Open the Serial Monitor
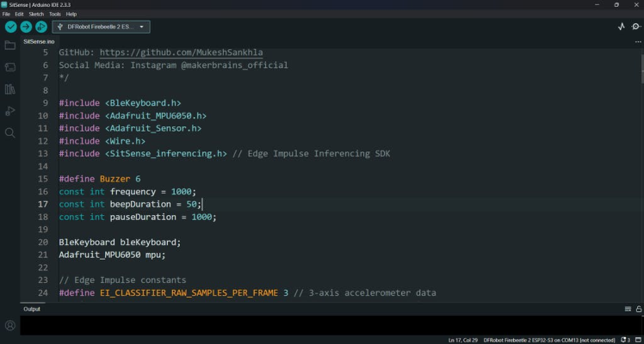This screenshot has height=344, width=644. coord(635,27)
